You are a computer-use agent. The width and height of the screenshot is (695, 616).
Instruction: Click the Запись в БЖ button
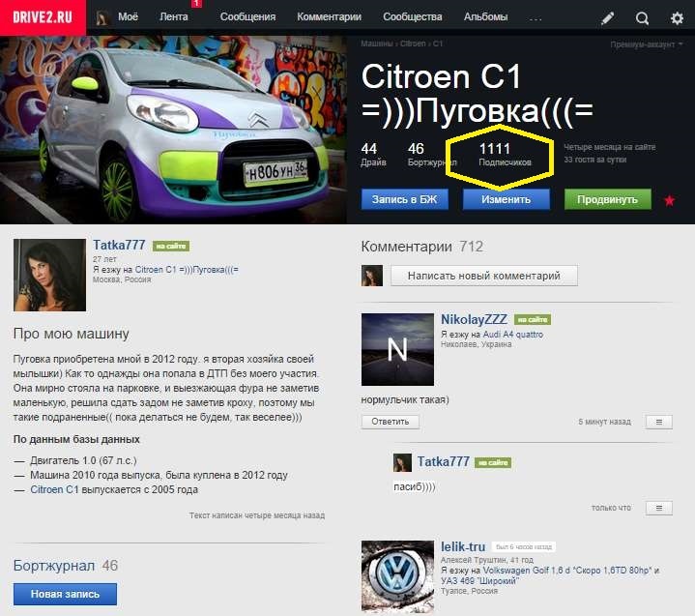point(405,199)
